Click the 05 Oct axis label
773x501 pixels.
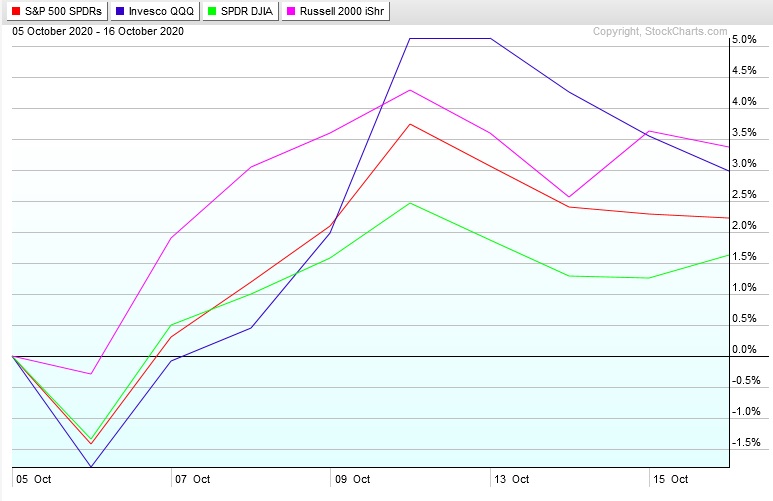click(x=34, y=479)
